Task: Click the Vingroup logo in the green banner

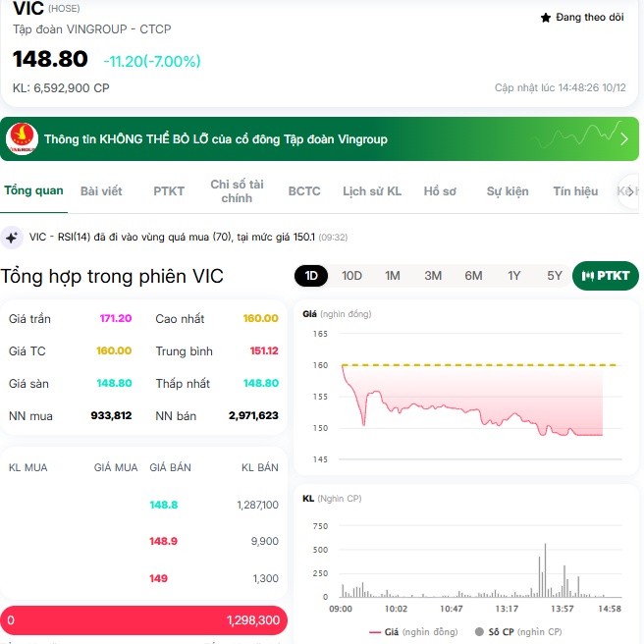Action: coord(22,138)
